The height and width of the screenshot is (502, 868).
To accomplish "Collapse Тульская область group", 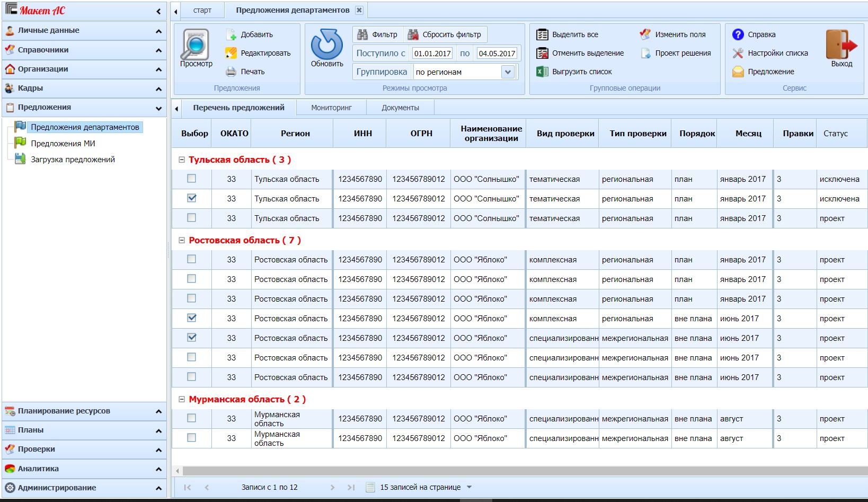I will pyautogui.click(x=182, y=160).
